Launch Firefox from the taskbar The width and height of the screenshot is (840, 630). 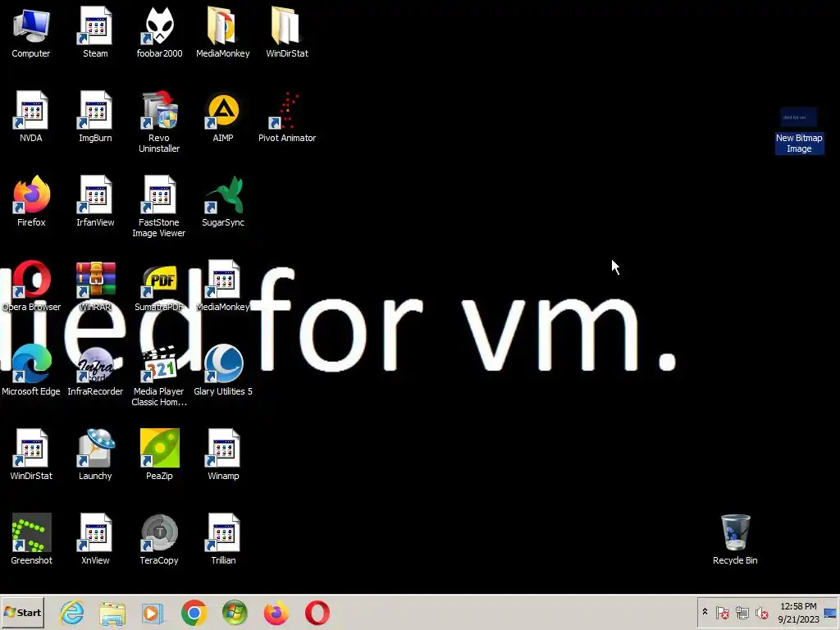tap(276, 613)
